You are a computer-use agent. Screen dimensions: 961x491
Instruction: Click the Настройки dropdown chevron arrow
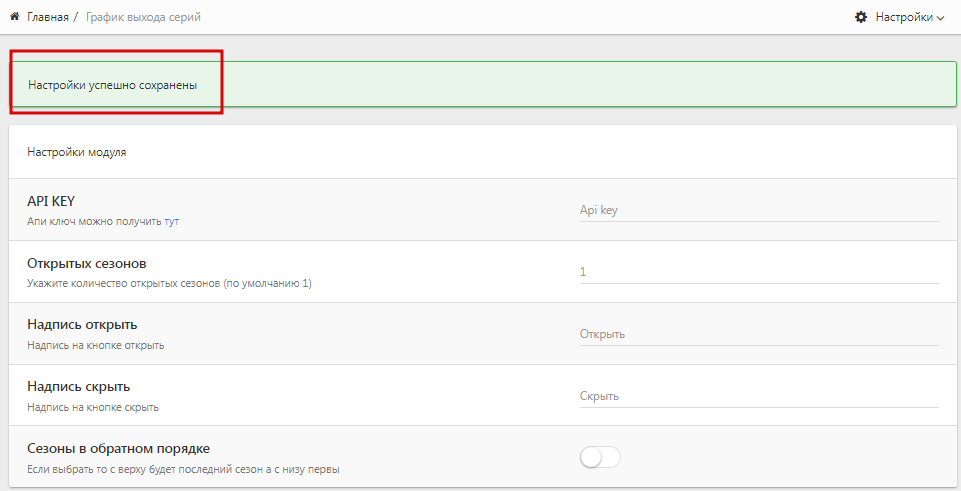tap(940, 18)
